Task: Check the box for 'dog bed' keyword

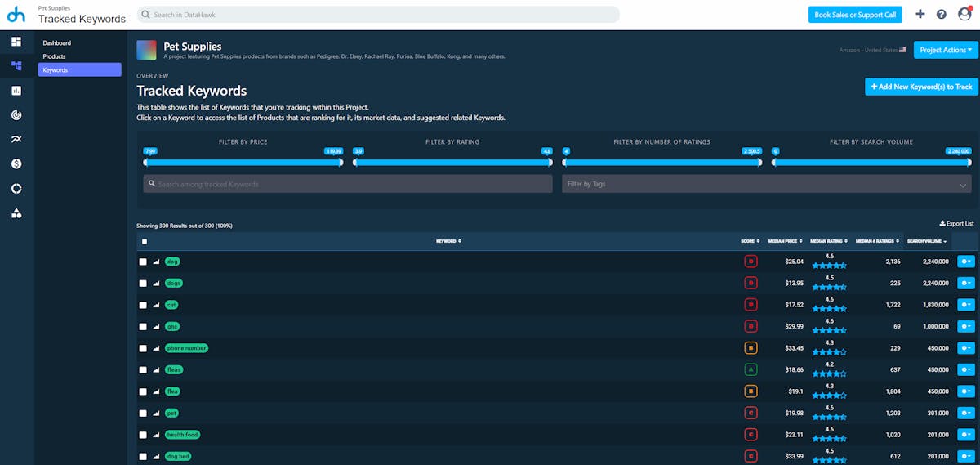Action: [143, 456]
